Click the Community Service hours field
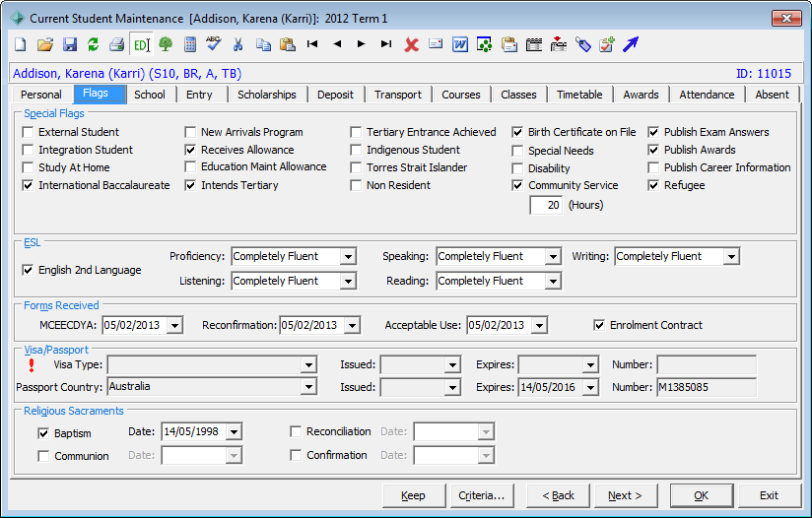 click(546, 206)
